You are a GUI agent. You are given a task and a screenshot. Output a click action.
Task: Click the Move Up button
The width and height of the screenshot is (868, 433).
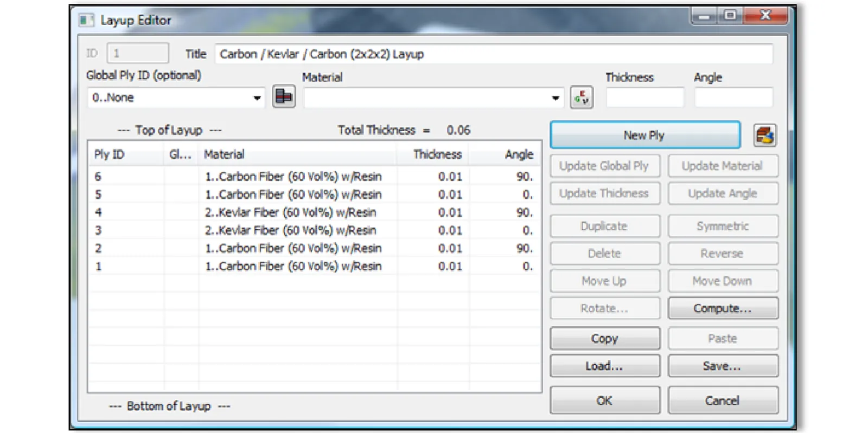click(x=605, y=281)
